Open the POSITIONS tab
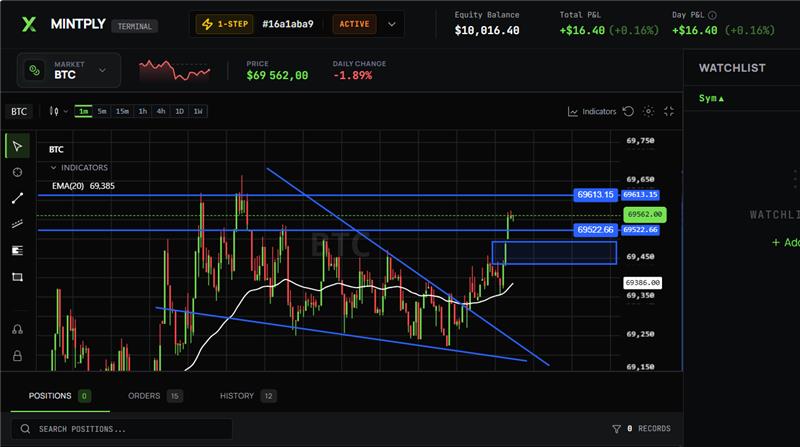Image resolution: width=800 pixels, height=447 pixels. tap(60, 396)
